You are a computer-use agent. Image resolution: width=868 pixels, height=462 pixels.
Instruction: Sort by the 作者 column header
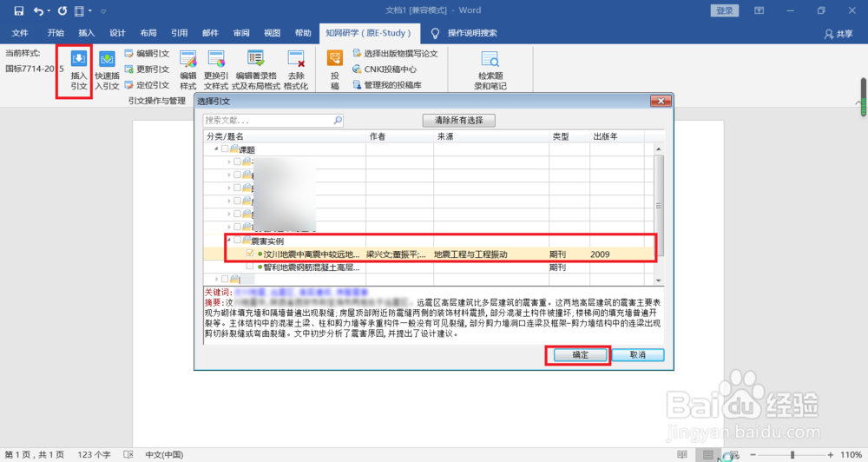point(399,136)
